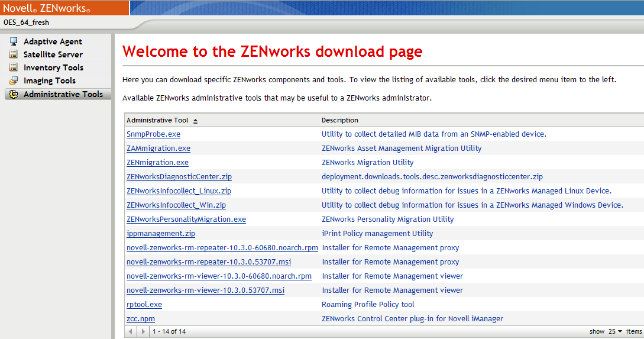This screenshot has width=644, height=339.
Task: Download ZAMmigration.exe
Action: (x=158, y=148)
